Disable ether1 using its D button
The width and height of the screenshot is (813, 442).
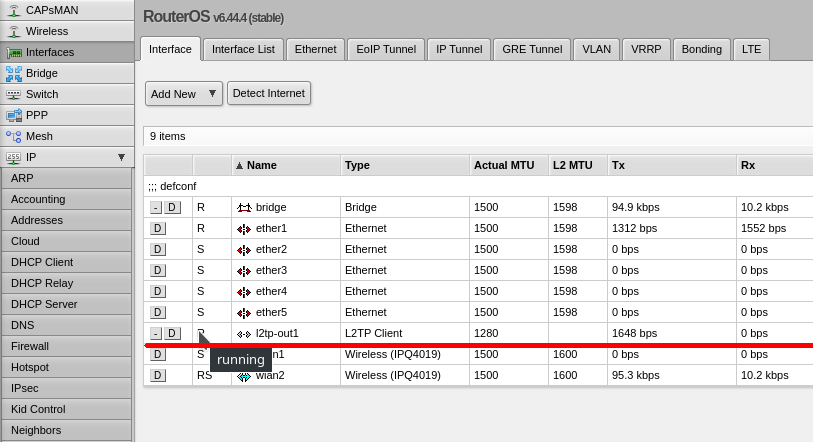point(158,228)
